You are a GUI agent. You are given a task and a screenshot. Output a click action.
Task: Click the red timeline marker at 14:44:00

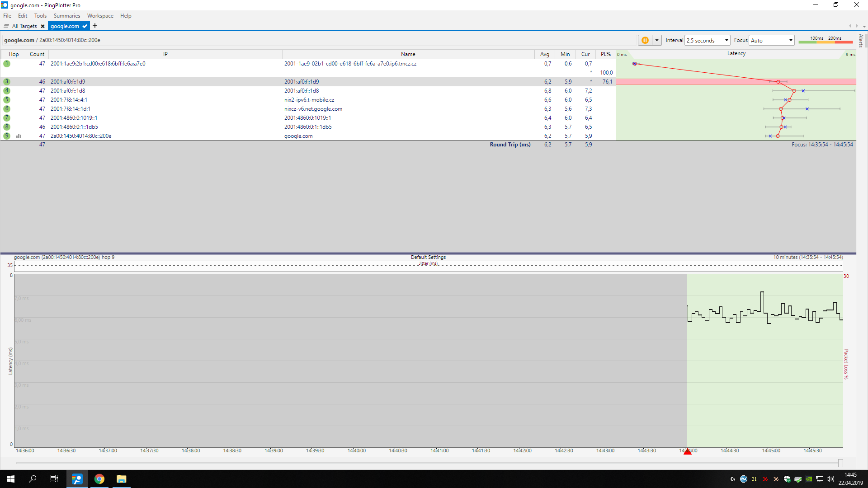687,451
